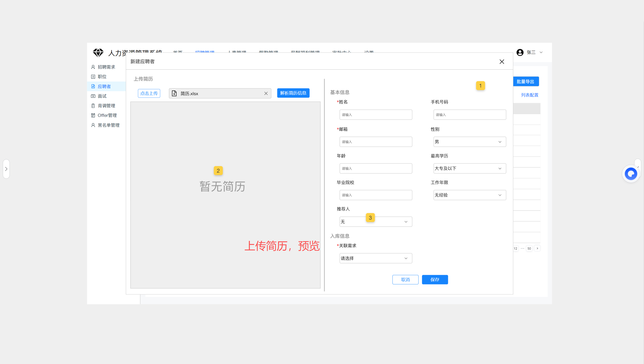Click the 列表配置 link
This screenshot has width=644, height=364.
pyautogui.click(x=530, y=95)
